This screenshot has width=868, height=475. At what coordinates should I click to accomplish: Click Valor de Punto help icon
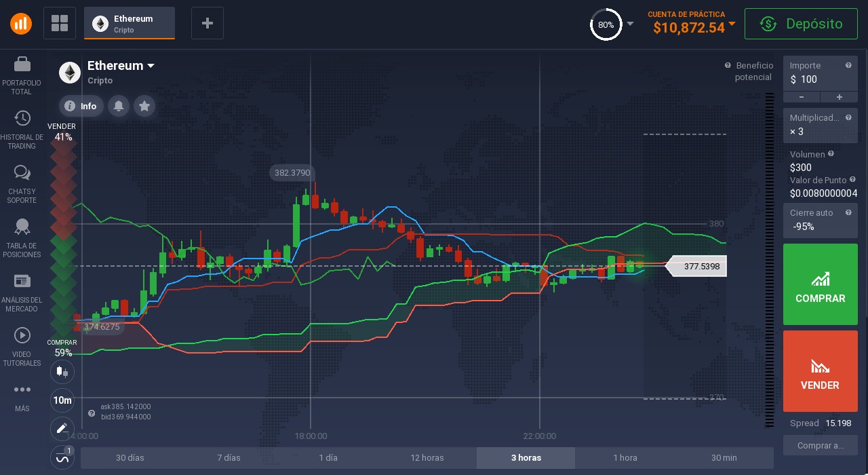click(852, 180)
